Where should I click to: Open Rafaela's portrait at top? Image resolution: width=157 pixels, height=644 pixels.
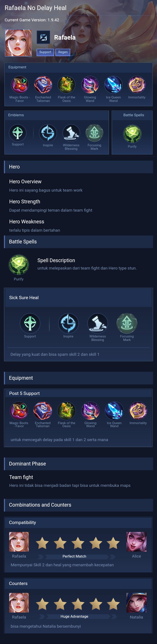[18, 43]
